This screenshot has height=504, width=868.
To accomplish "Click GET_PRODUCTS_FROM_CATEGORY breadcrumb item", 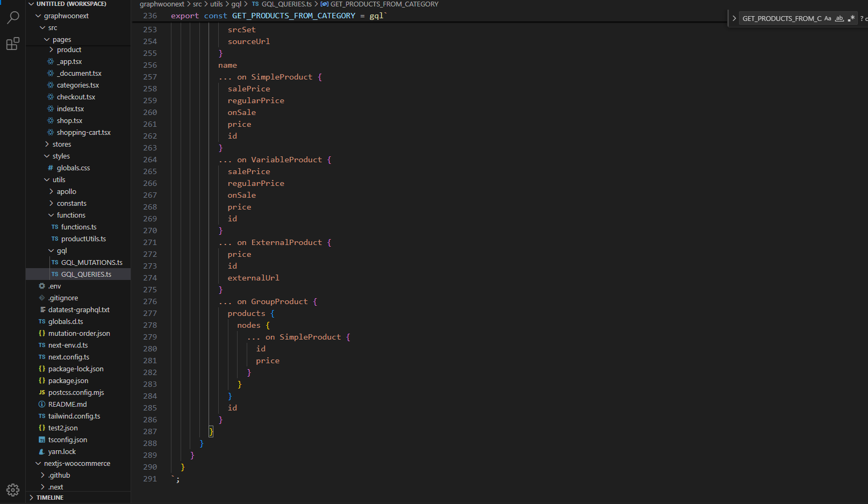I will (384, 4).
